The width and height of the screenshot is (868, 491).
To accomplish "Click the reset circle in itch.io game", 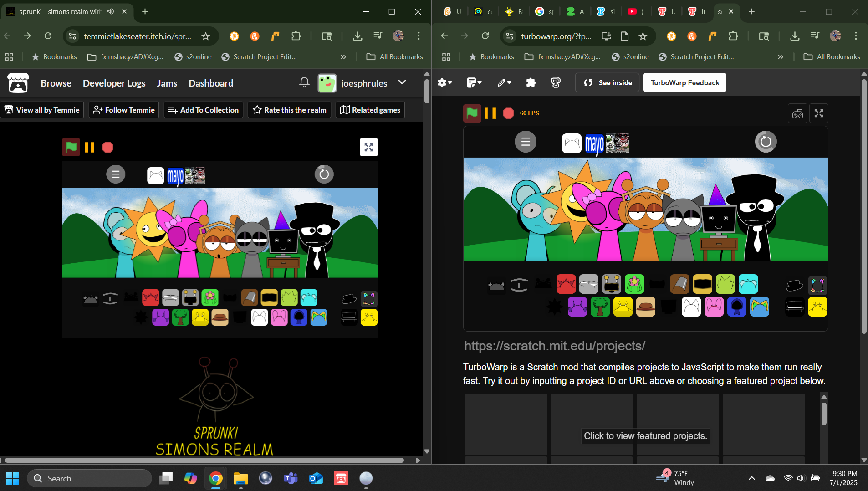I will click(x=324, y=174).
